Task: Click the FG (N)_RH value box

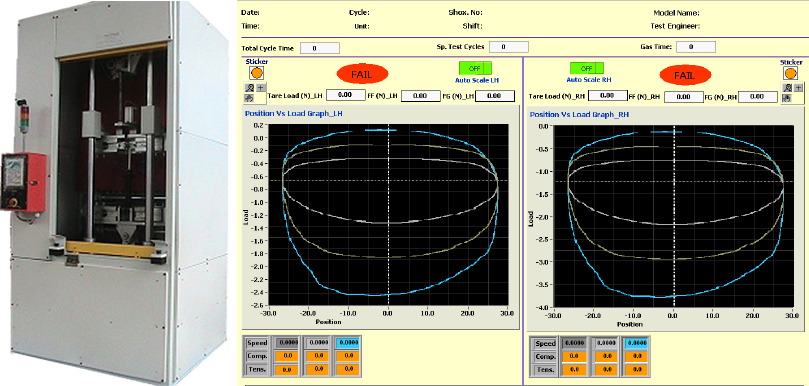Action: 758,96
